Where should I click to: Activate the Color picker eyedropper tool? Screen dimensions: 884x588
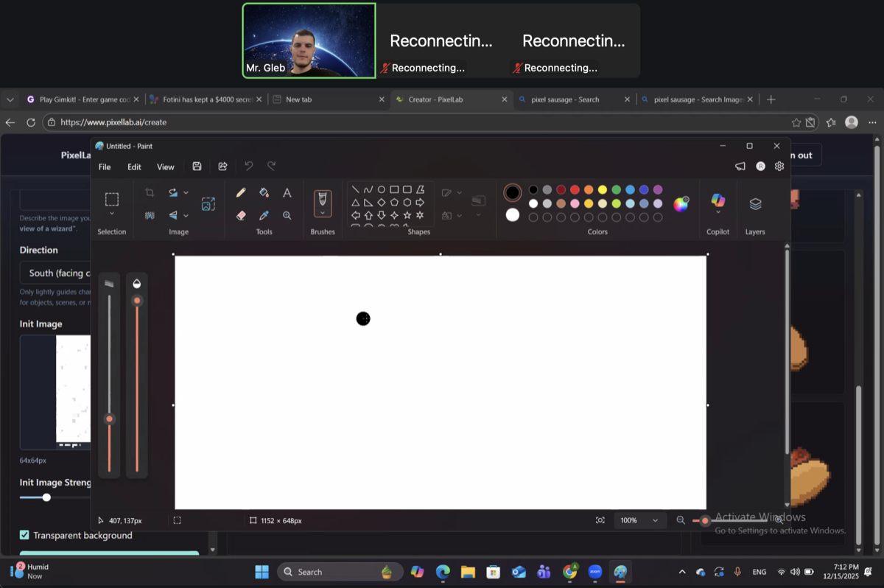(x=264, y=216)
